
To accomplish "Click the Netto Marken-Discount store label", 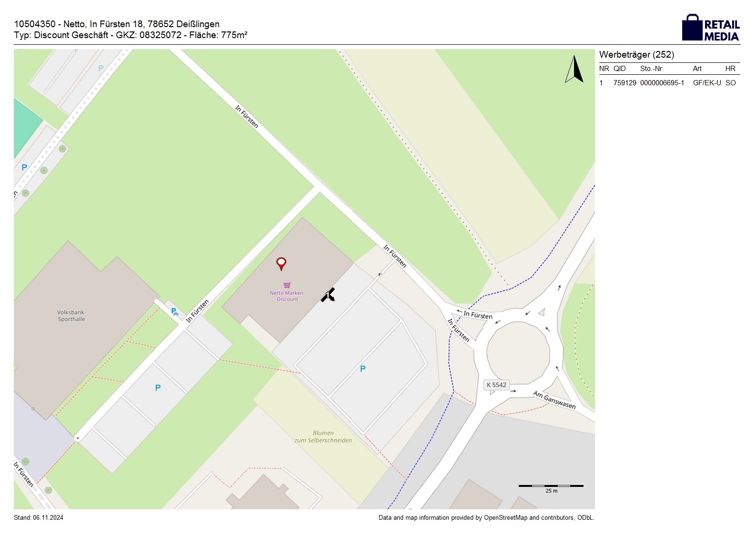I will (x=287, y=296).
